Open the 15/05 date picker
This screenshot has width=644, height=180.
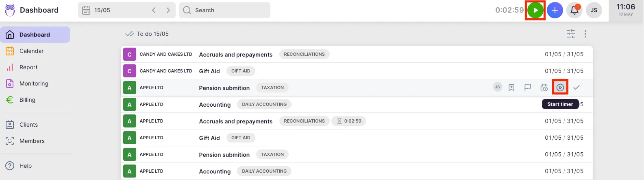pyautogui.click(x=102, y=10)
